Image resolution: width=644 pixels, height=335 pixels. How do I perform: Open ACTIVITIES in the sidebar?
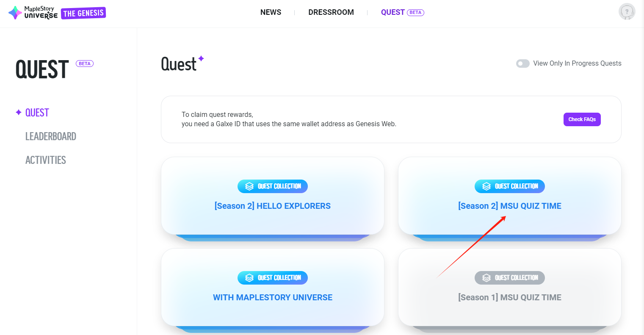tap(46, 160)
